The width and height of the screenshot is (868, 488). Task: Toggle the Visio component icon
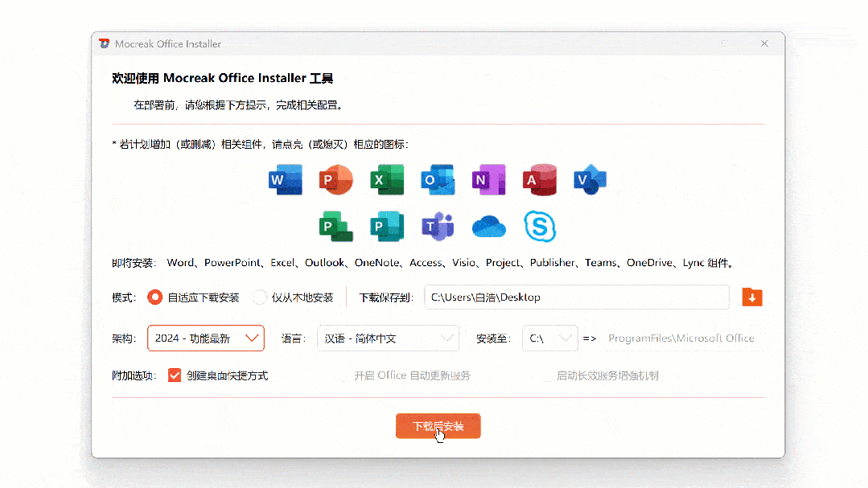click(x=590, y=180)
